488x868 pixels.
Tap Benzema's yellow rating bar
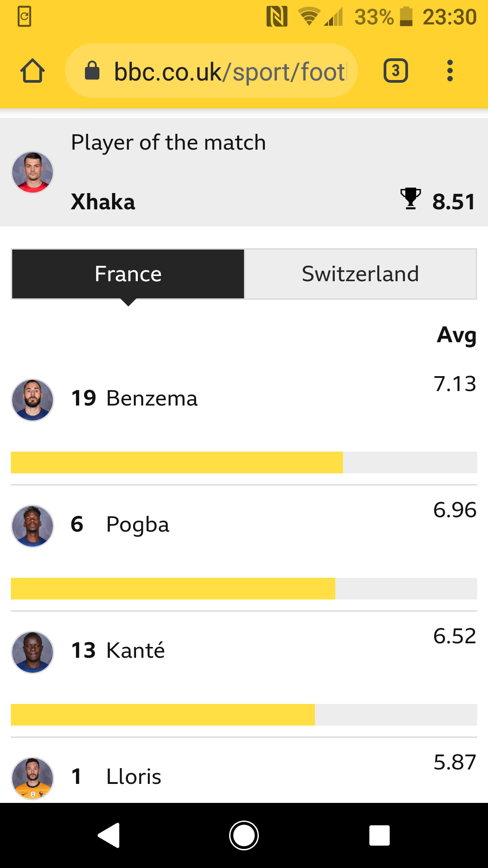pyautogui.click(x=177, y=462)
